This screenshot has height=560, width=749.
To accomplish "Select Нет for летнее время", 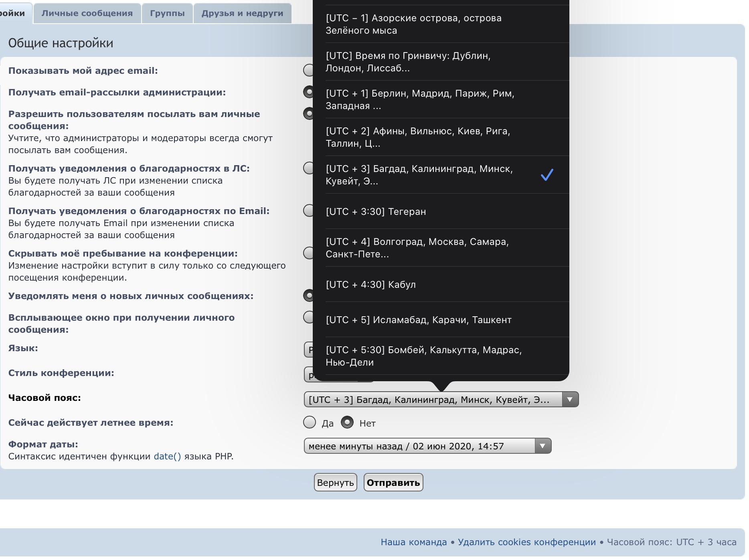I will [347, 423].
